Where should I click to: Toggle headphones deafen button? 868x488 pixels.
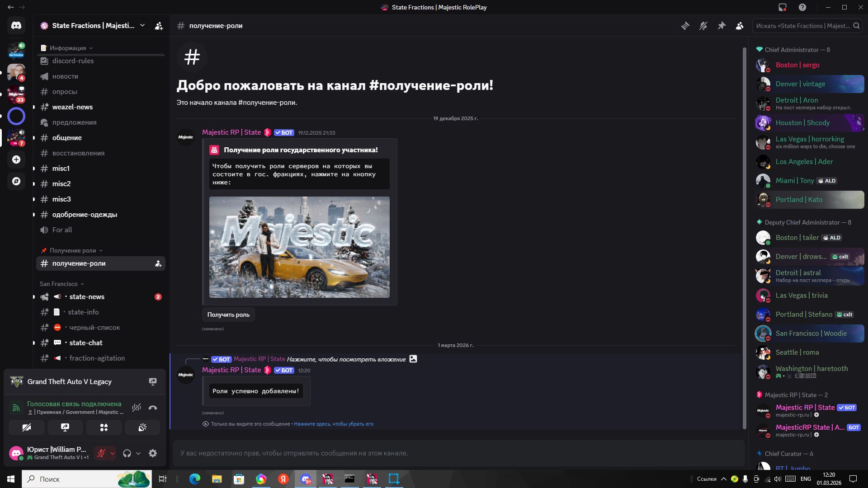127,453
